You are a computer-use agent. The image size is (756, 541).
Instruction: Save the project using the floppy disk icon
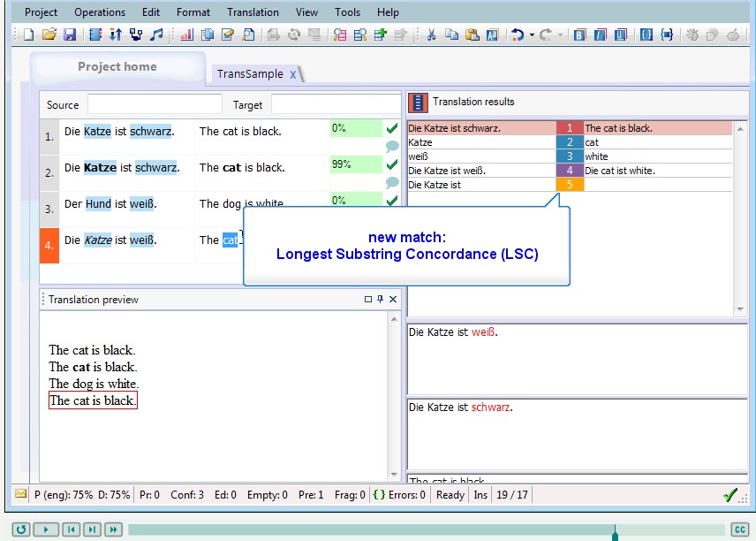70,33
